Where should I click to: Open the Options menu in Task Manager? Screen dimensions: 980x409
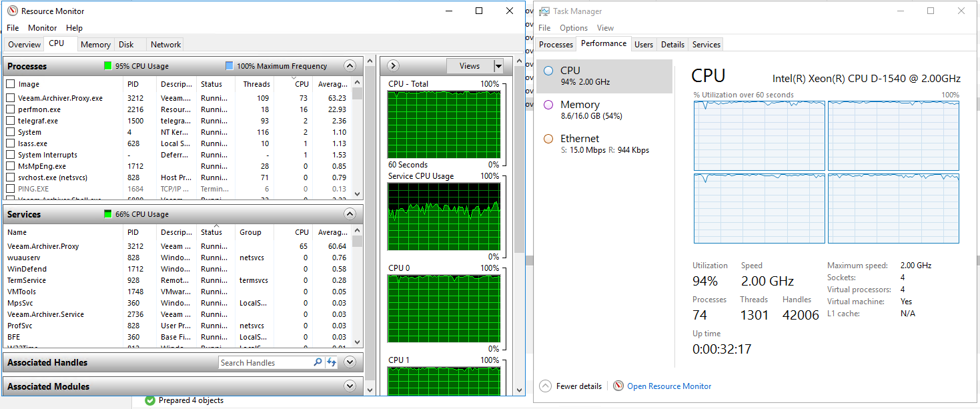[x=574, y=28]
